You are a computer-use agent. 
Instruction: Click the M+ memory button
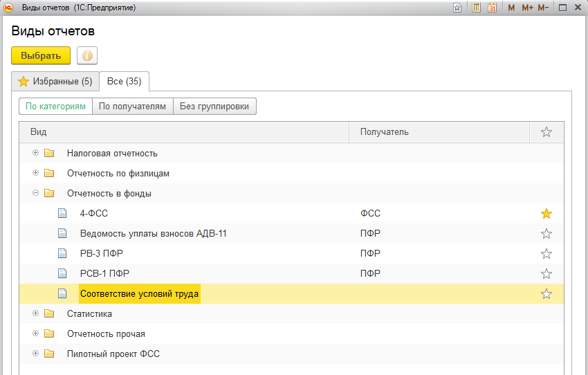click(x=527, y=8)
